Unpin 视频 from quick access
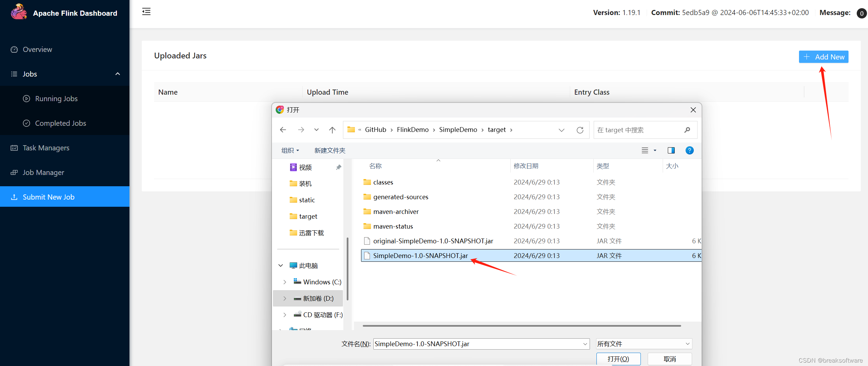868x366 pixels. point(338,167)
